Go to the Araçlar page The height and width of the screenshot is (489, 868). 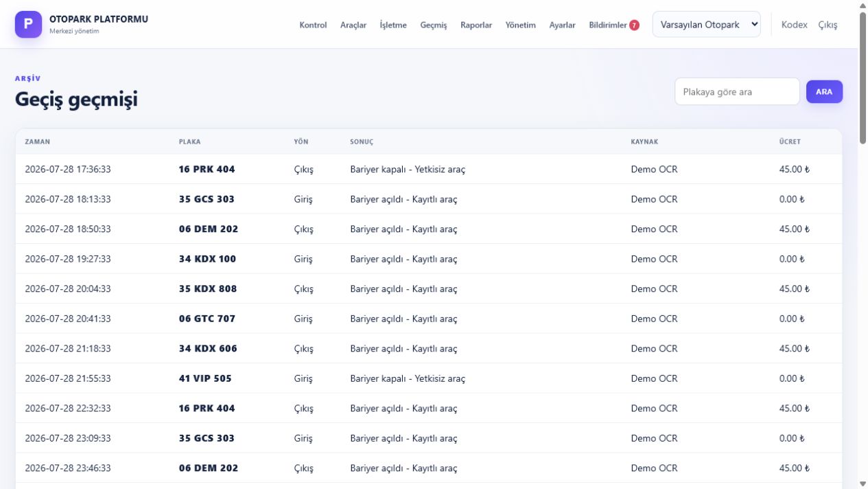[353, 25]
